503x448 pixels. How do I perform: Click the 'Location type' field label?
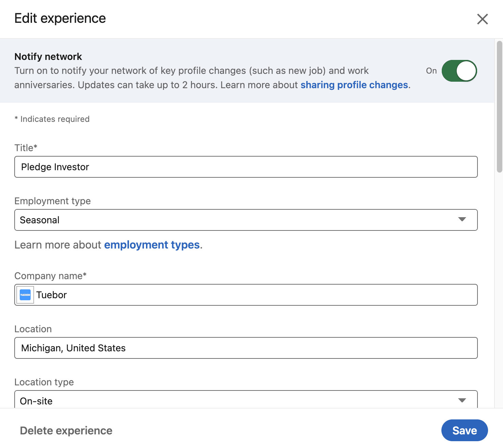(x=44, y=382)
